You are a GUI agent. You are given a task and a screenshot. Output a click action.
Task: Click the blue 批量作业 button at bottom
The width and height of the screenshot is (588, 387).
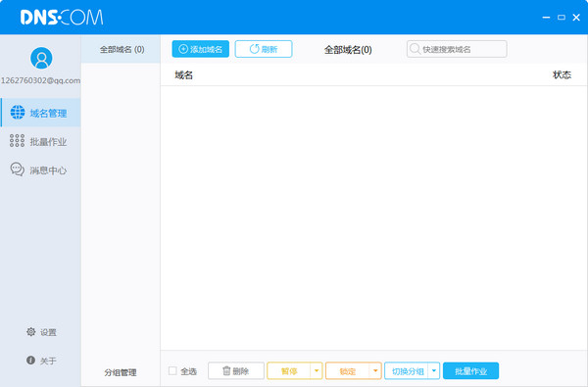[x=471, y=371]
